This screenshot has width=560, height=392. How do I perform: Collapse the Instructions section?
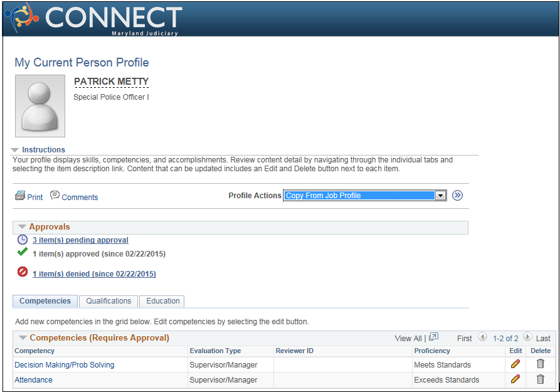point(14,150)
